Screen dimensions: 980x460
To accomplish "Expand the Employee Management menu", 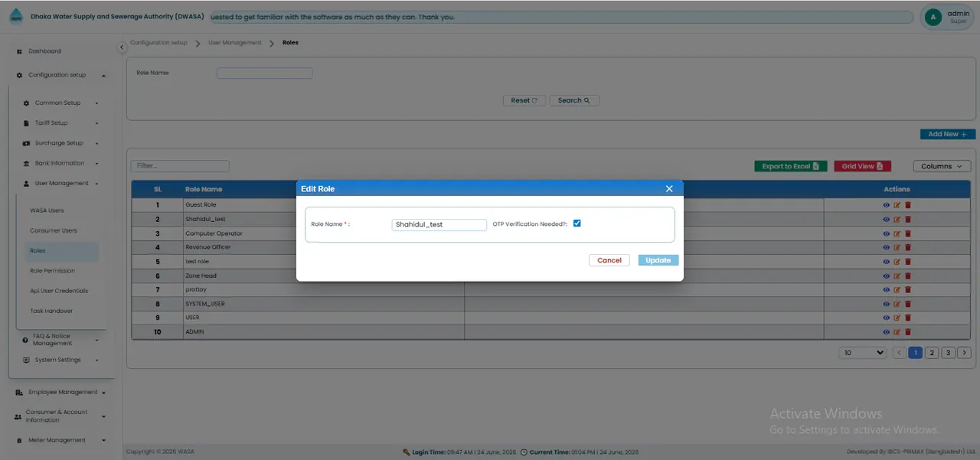I will click(103, 393).
